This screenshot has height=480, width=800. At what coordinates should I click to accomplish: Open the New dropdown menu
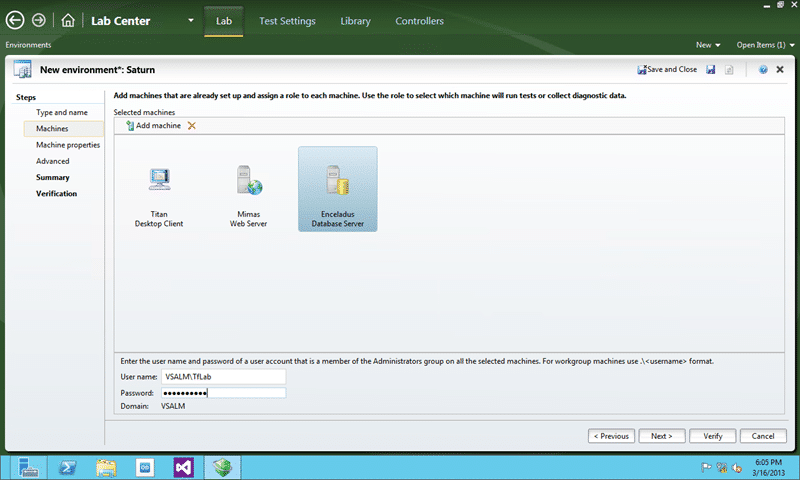(708, 45)
